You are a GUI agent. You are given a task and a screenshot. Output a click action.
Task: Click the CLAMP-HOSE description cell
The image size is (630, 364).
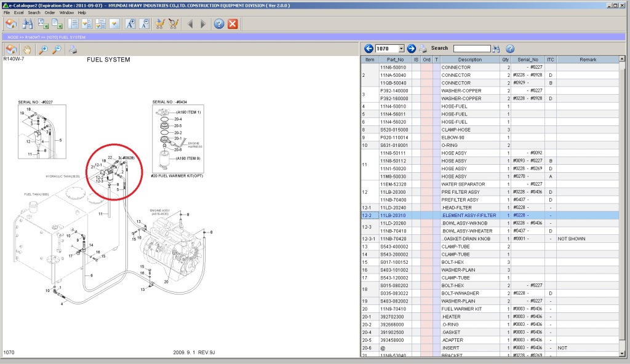(x=469, y=130)
